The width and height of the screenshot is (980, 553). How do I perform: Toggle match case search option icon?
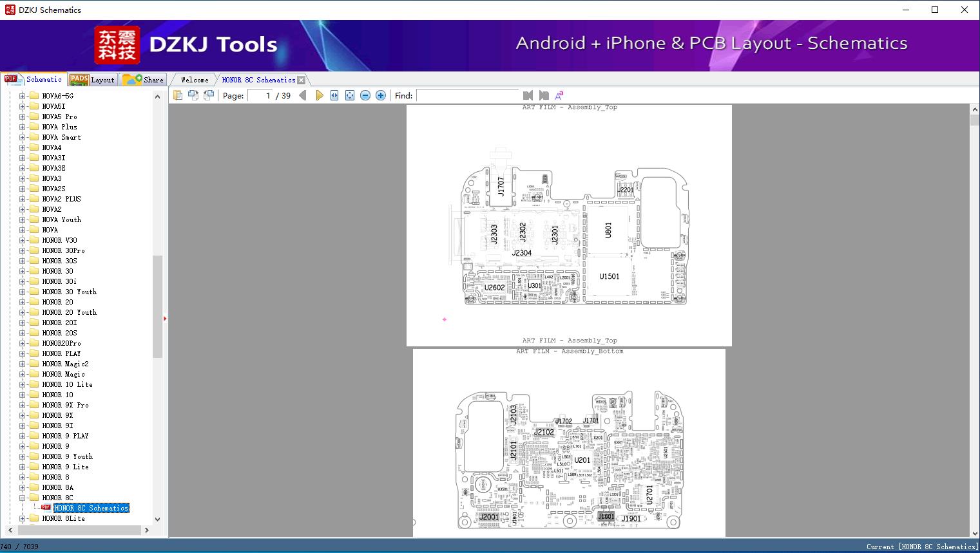click(559, 95)
